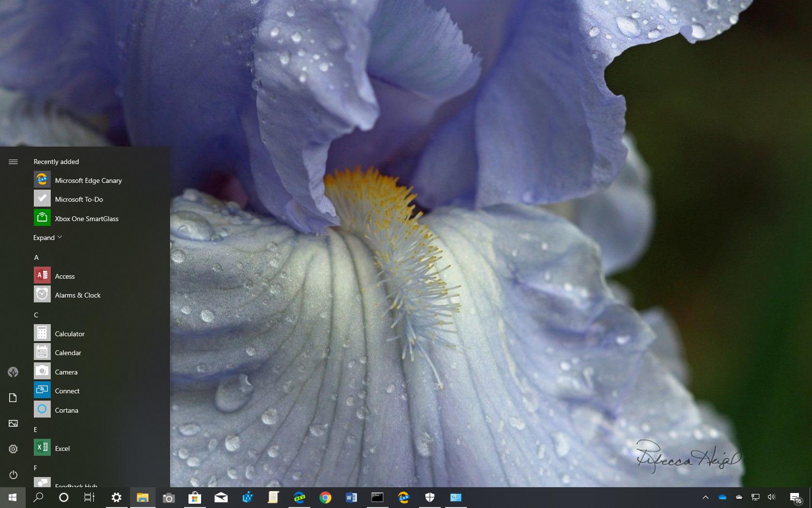Select the letter A section header
The height and width of the screenshot is (508, 812).
pos(36,257)
